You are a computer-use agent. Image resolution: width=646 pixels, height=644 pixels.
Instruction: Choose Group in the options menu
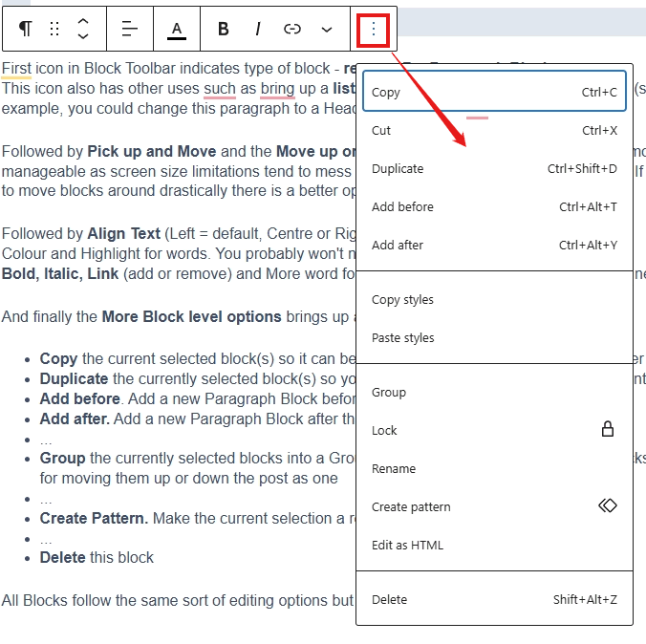tap(494, 393)
